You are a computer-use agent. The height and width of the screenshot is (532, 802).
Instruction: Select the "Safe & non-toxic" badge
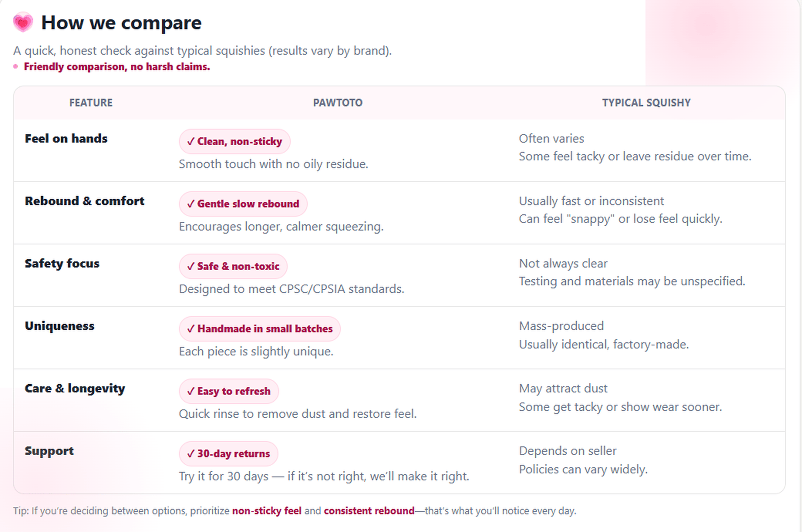pyautogui.click(x=233, y=266)
